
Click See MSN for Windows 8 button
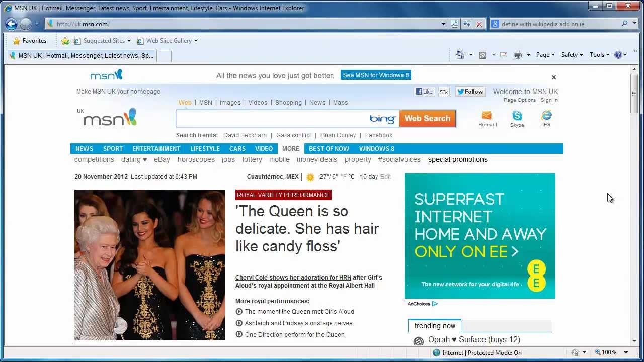coord(376,75)
